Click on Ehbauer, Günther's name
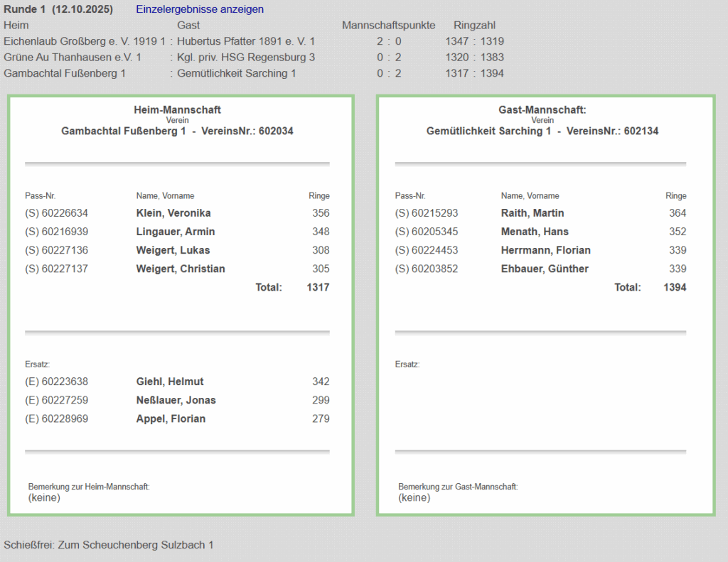Image resolution: width=728 pixels, height=562 pixels. point(545,269)
